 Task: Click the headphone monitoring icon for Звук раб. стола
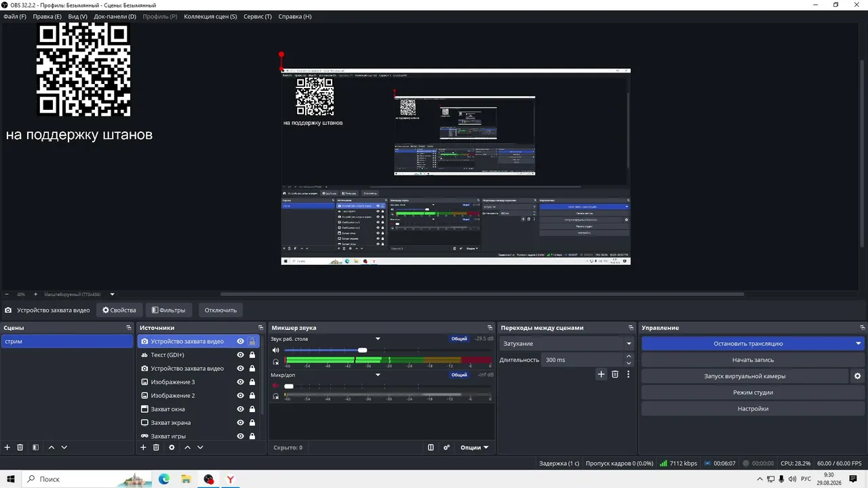point(276,361)
